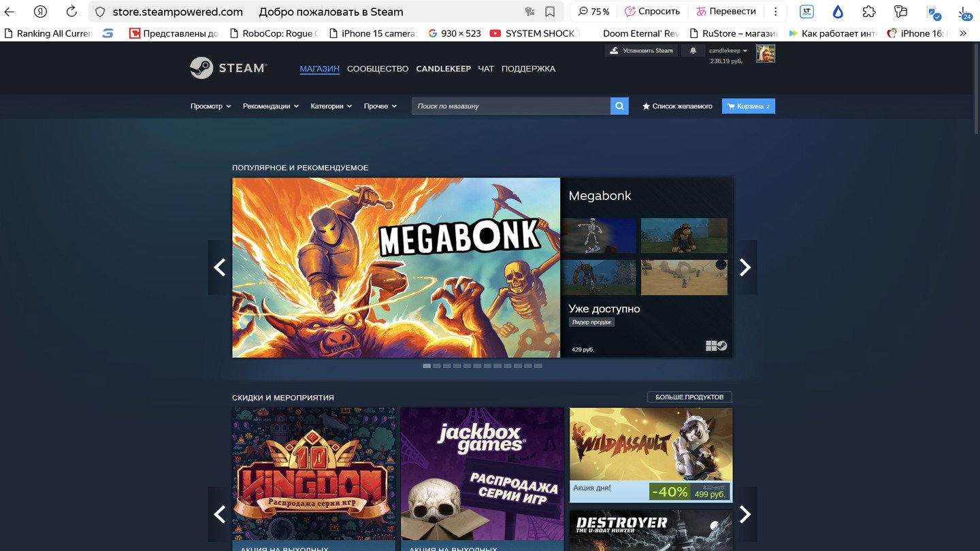Open the candlekeep account dropdown
The width and height of the screenshot is (980, 551).
(x=728, y=51)
